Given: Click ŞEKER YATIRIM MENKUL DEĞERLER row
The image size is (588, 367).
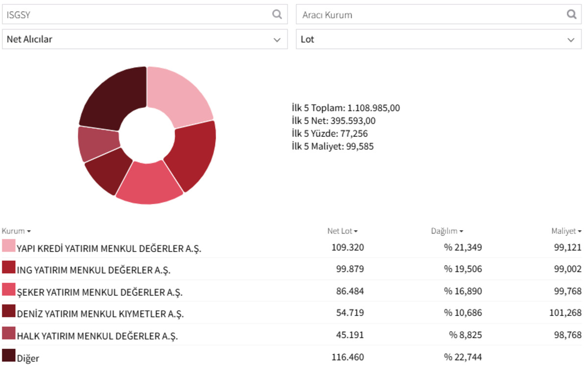Looking at the screenshot, I should (x=292, y=291).
